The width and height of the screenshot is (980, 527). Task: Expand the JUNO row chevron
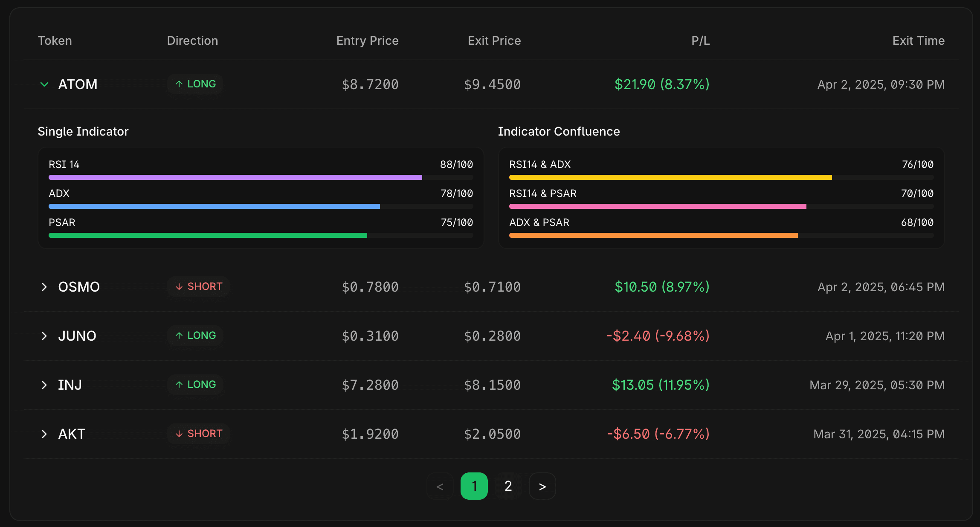point(44,336)
